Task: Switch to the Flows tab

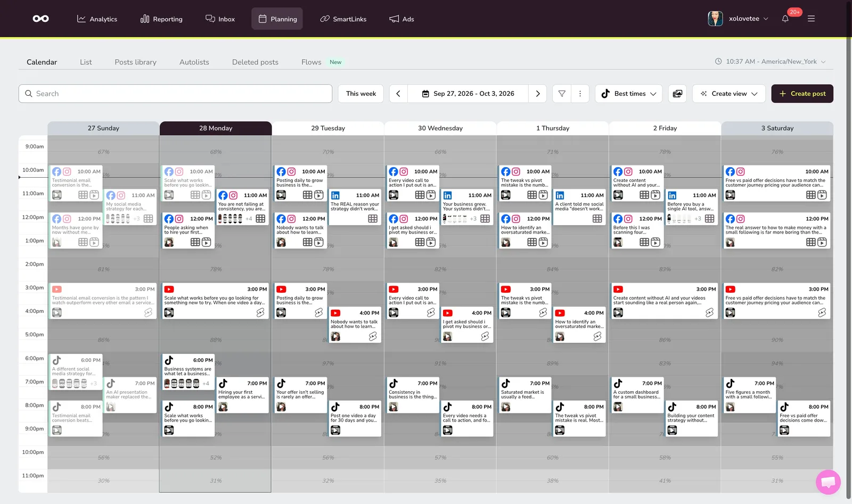Action: [312, 62]
